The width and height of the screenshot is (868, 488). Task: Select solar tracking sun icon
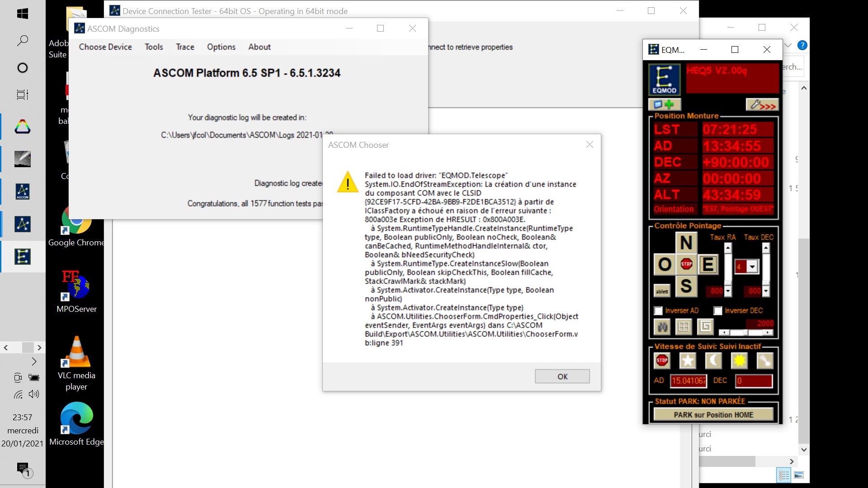(x=739, y=361)
